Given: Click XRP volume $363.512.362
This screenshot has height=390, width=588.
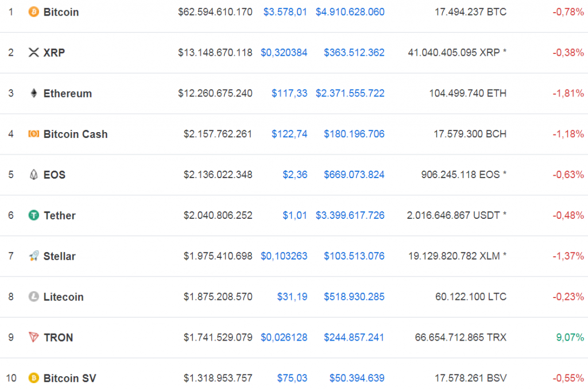Looking at the screenshot, I should point(354,52).
